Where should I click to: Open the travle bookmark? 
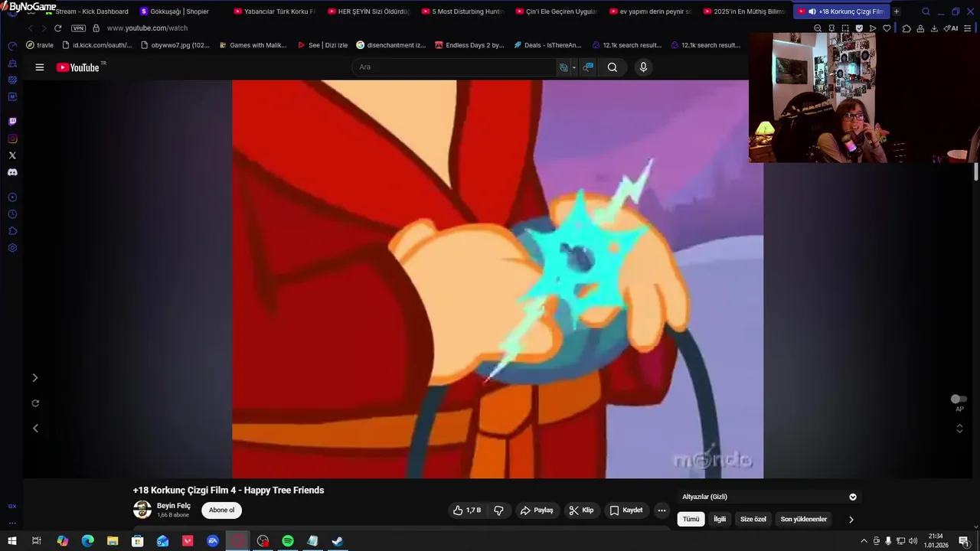(x=41, y=45)
